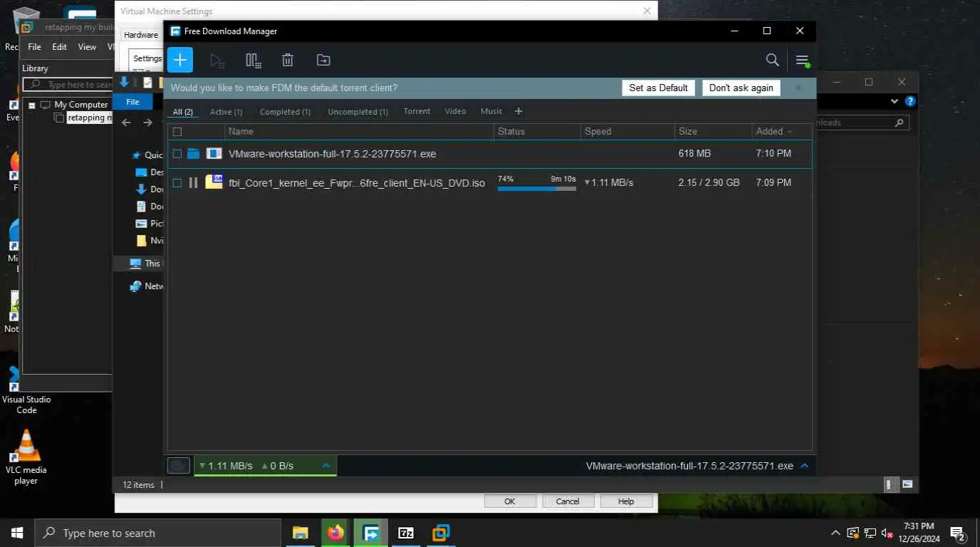The height and width of the screenshot is (547, 980).
Task: Select the VMware-workstation download checkbox
Action: pyautogui.click(x=177, y=154)
